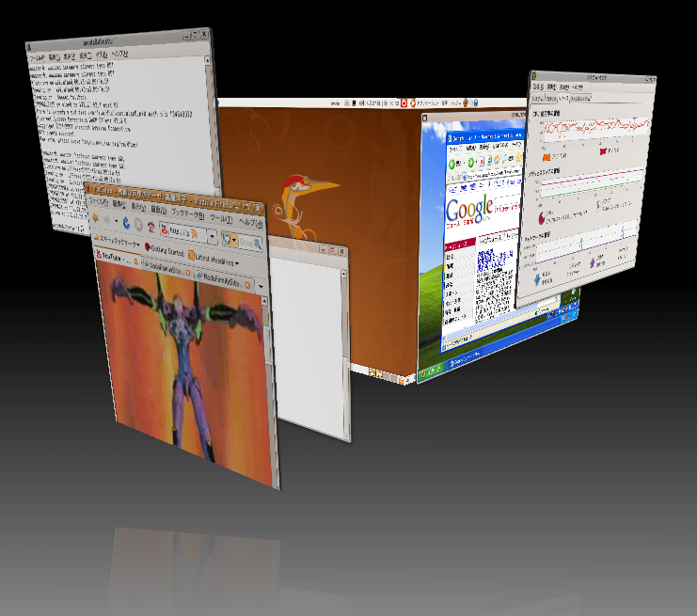Image resolution: width=697 pixels, height=616 pixels.
Task: Click magnifier icon in Firefox search box
Action: click(258, 244)
